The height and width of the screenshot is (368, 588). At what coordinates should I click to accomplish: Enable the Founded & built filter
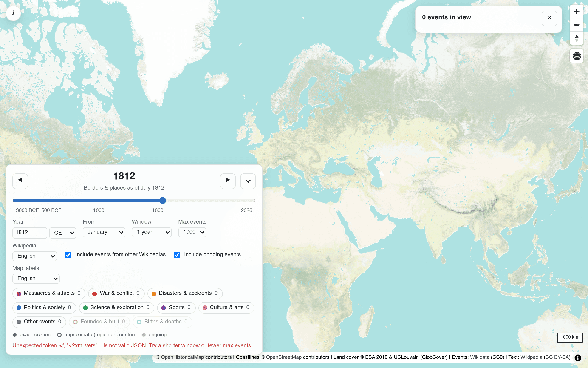click(x=99, y=322)
